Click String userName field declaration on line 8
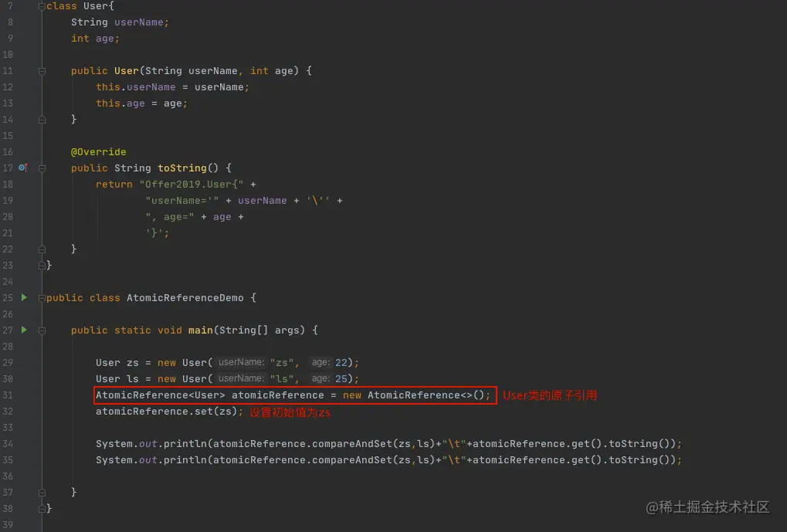787x532 pixels. (x=120, y=22)
